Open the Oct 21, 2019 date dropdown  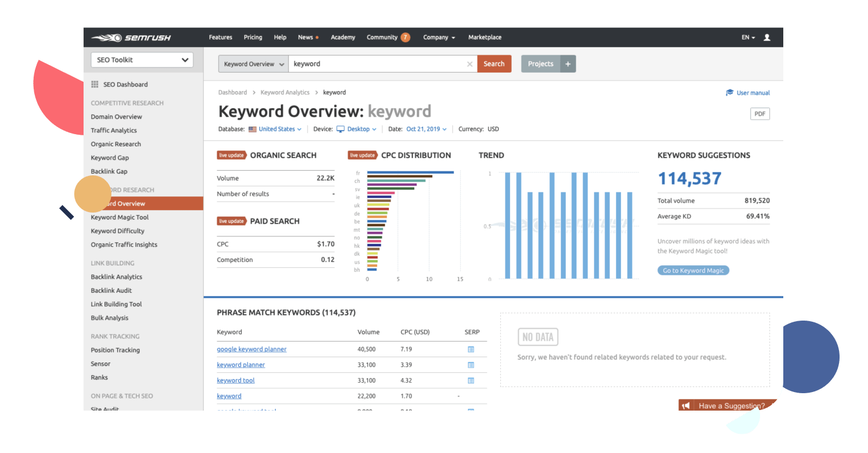click(426, 130)
